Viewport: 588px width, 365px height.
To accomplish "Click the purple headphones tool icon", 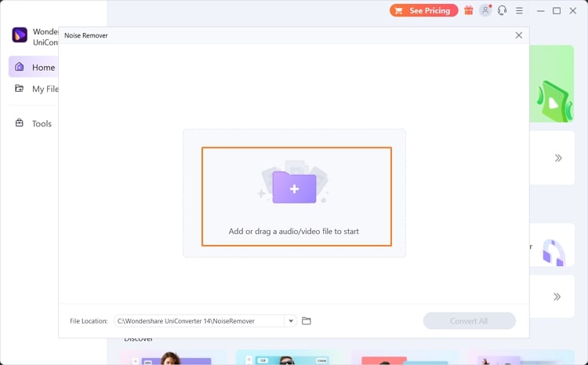I will tap(554, 252).
